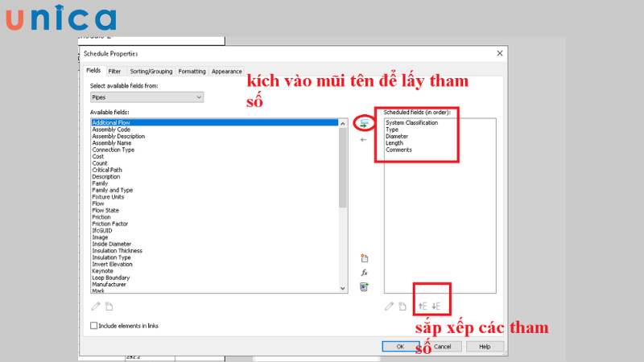Select the Friction field
Viewport: 644px width, 362px height.
[x=101, y=217]
